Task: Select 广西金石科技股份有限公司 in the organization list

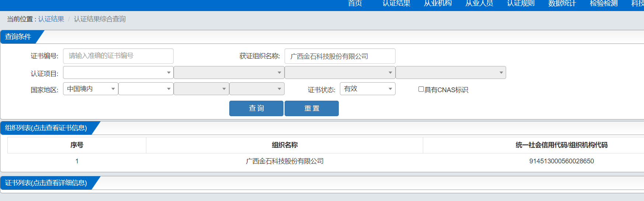Action: pos(285,161)
